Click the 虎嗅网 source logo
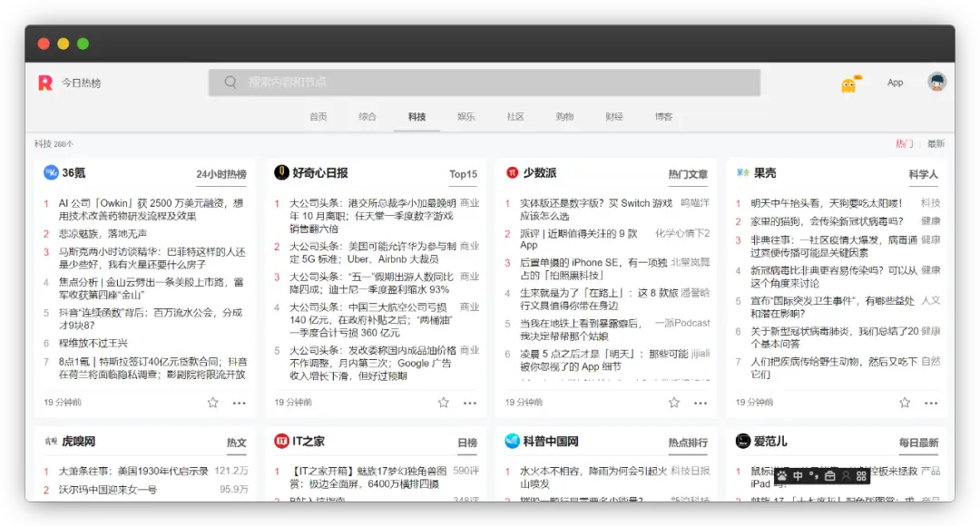980x526 pixels. pyautogui.click(x=51, y=441)
